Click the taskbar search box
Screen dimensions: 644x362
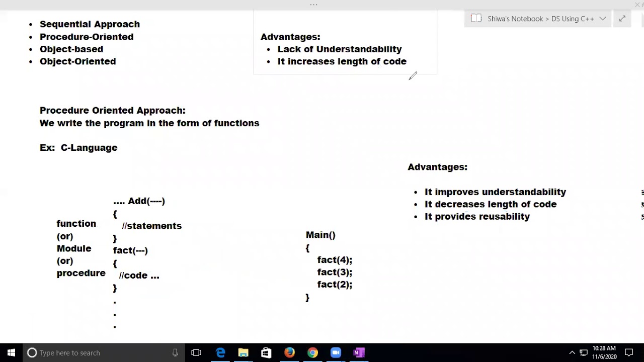[x=103, y=352]
